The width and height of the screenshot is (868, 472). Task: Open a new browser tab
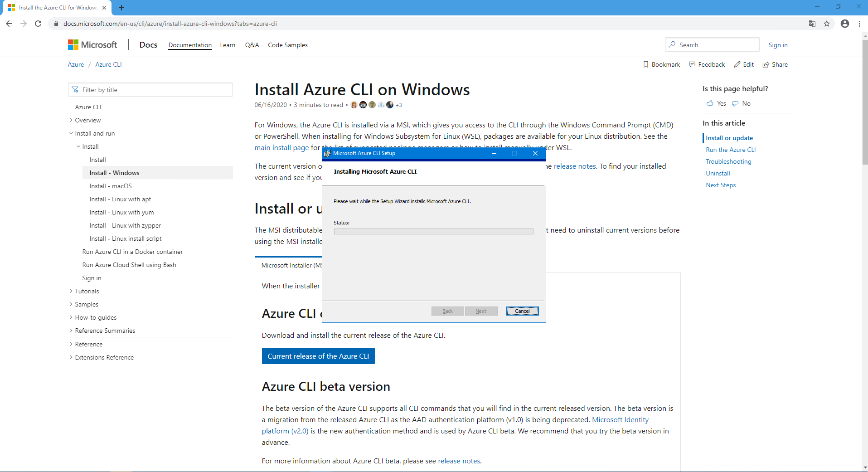tap(121, 8)
